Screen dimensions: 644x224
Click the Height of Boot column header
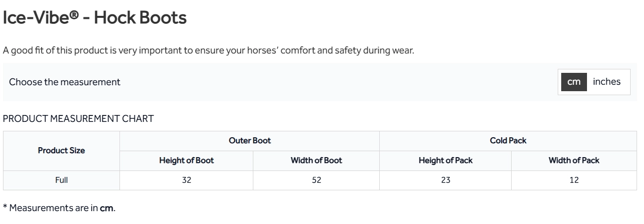click(x=186, y=161)
